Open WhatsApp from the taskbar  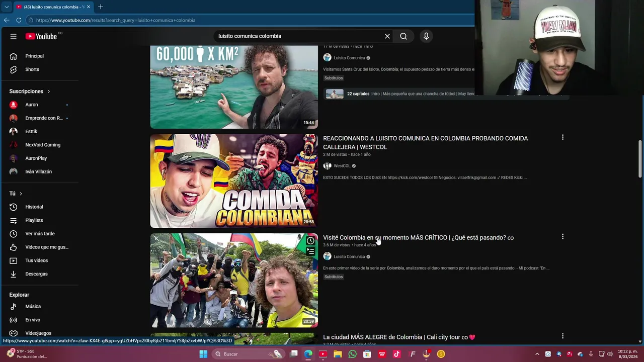tap(352, 354)
